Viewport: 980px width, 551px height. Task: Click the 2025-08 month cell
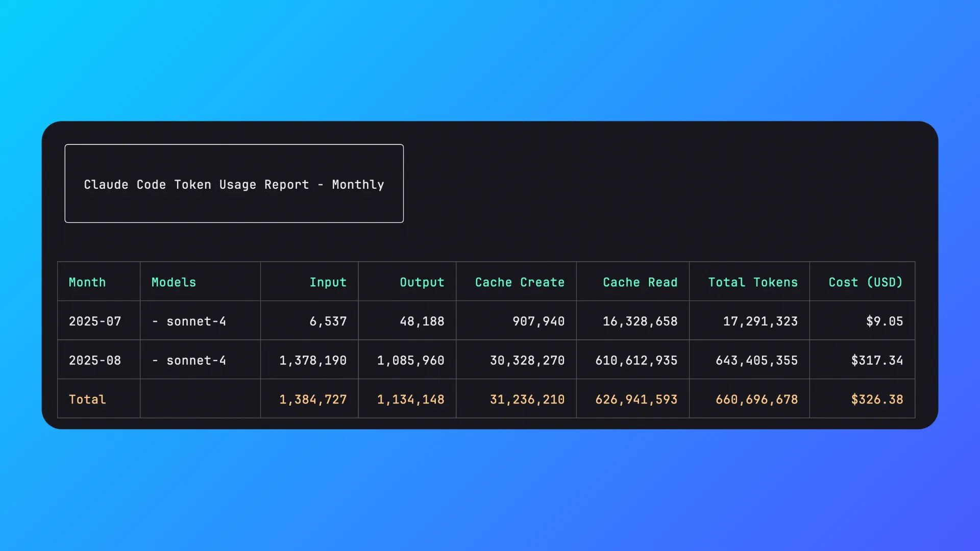click(95, 361)
